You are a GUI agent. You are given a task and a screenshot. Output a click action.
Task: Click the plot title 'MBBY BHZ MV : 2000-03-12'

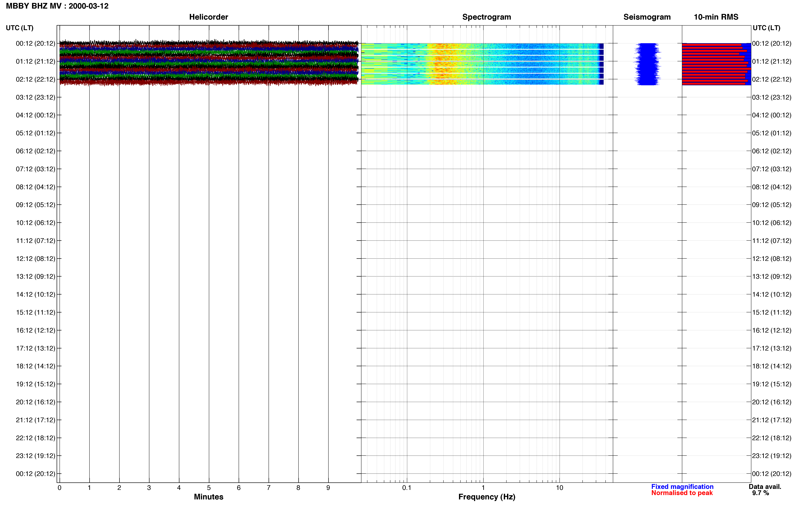[57, 6]
